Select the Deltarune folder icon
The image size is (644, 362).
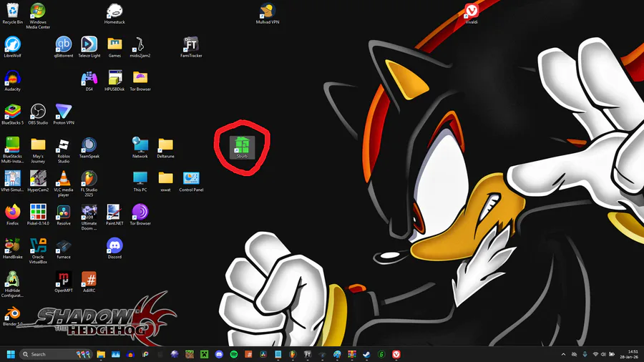(x=165, y=148)
